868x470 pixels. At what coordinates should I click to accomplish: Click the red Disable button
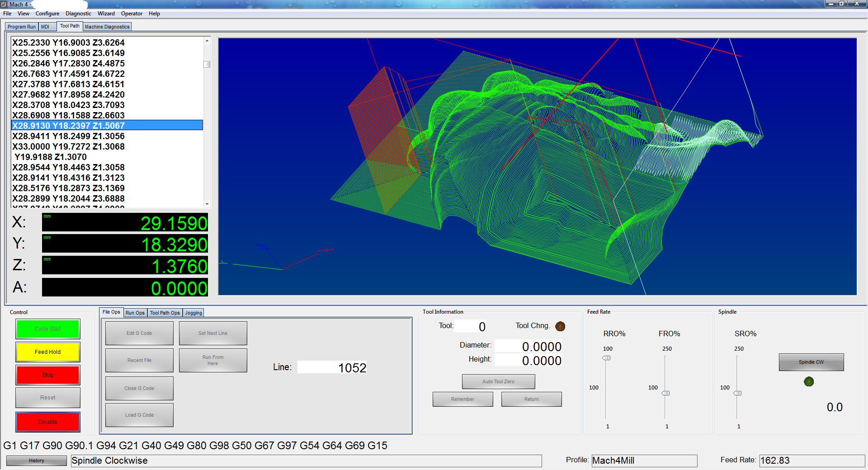48,422
